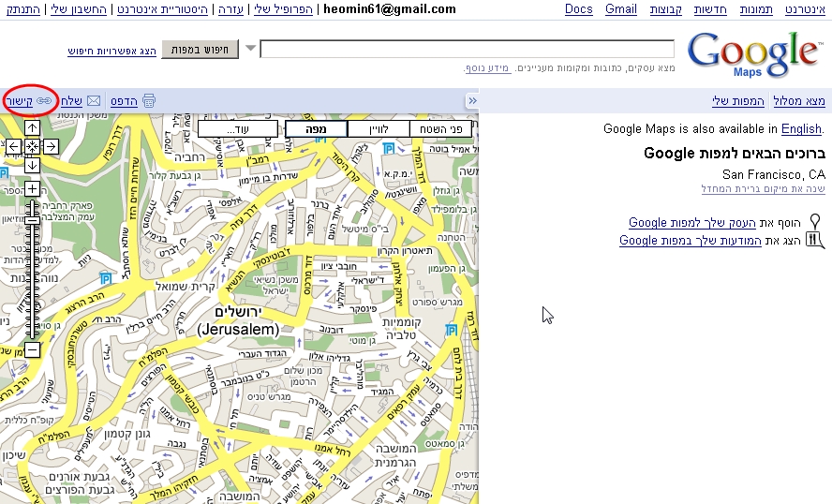Image resolution: width=832 pixels, height=504 pixels.
Task: Click the center map reset button
Action: pyautogui.click(x=33, y=146)
